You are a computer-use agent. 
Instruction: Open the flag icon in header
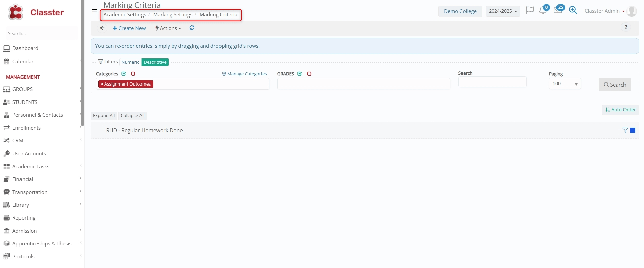pyautogui.click(x=530, y=10)
